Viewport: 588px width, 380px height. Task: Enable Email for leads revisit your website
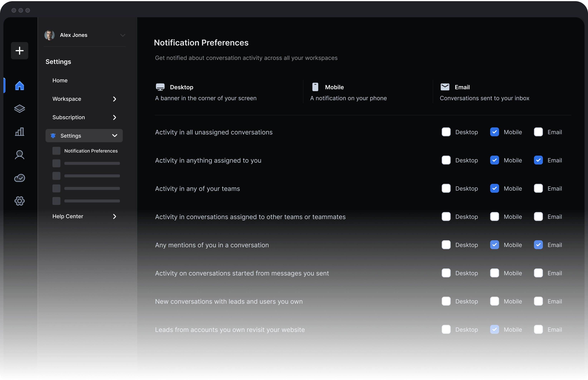pos(538,329)
